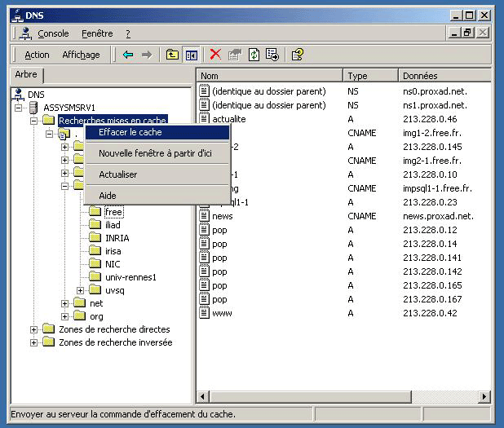
Task: Restore the inner MDI child window
Action: (x=468, y=33)
